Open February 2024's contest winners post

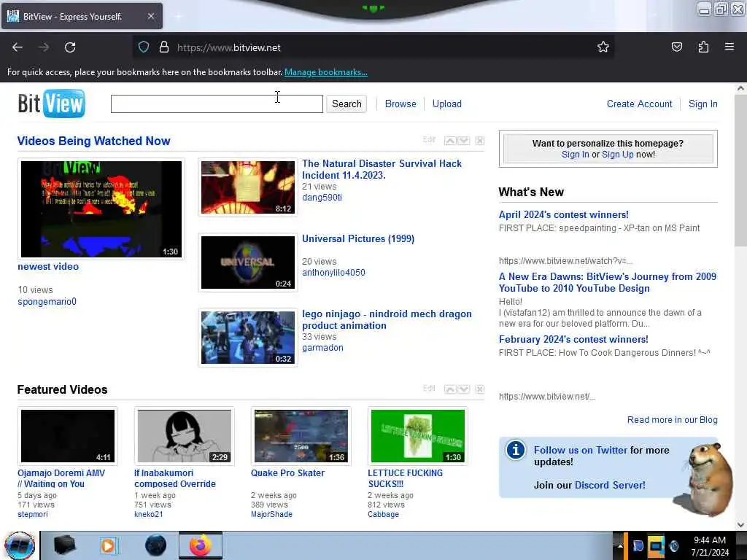click(573, 340)
